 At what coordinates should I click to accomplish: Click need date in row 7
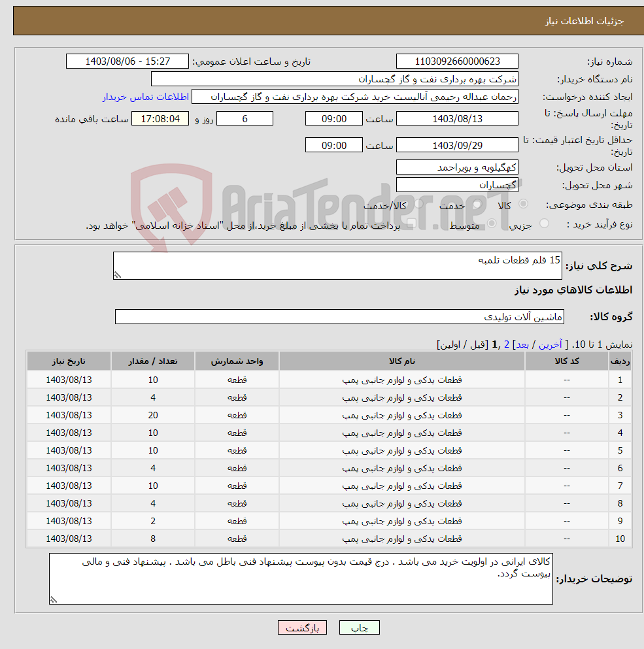click(69, 486)
